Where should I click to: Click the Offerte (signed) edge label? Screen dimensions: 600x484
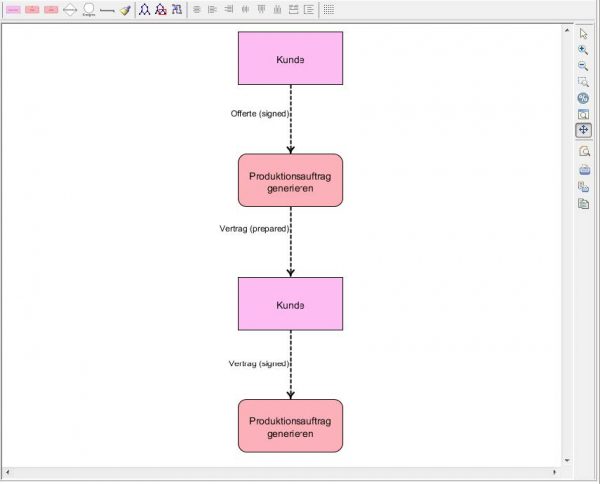260,114
